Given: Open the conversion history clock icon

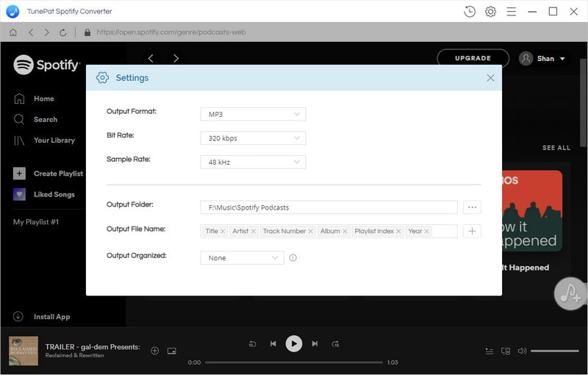Looking at the screenshot, I should click(x=470, y=11).
